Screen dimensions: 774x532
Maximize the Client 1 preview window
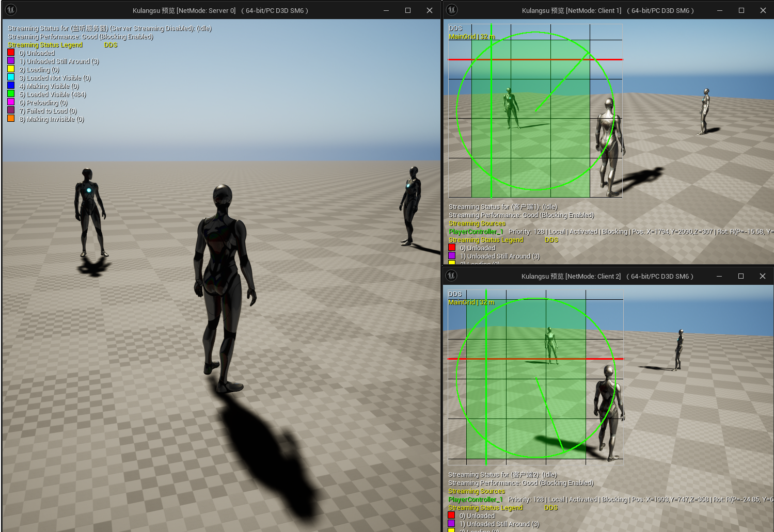[x=741, y=10]
